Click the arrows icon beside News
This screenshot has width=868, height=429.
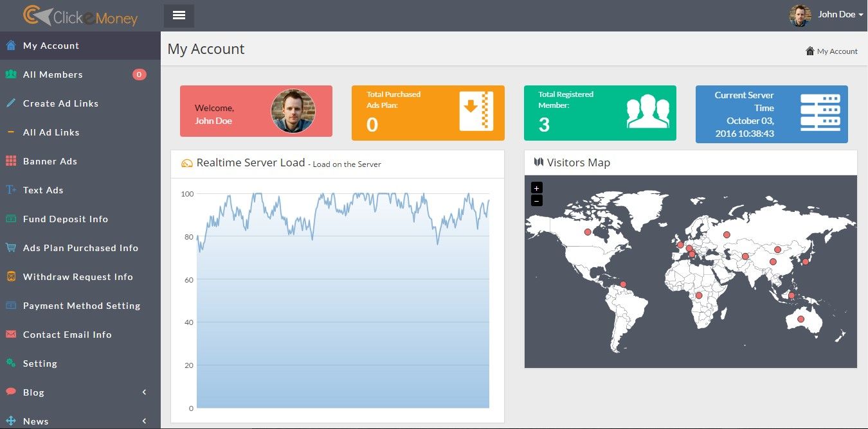tap(11, 421)
